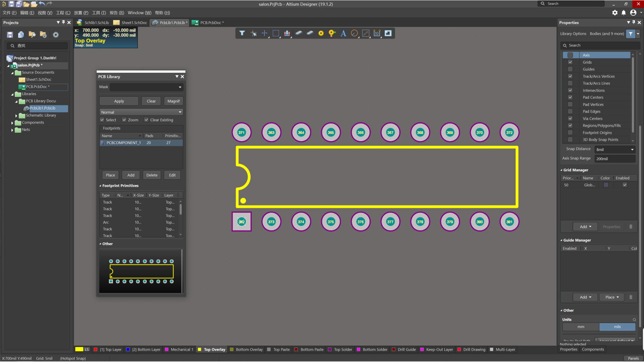
Task: Click the Properties panel filter funnel button
Action: click(x=630, y=34)
